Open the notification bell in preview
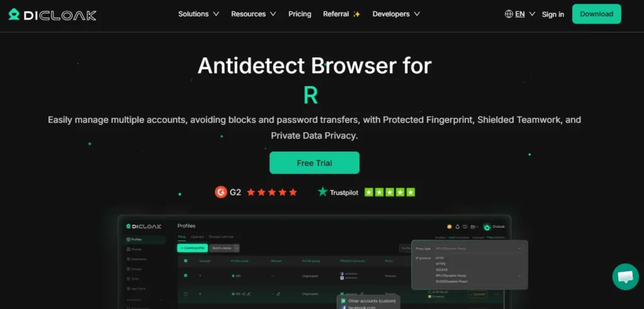644x309 pixels. pyautogui.click(x=458, y=227)
